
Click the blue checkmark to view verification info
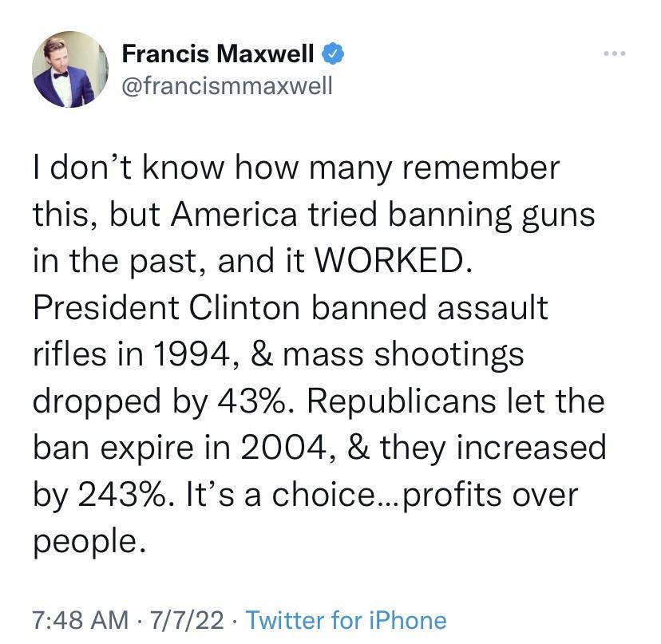coord(333,53)
